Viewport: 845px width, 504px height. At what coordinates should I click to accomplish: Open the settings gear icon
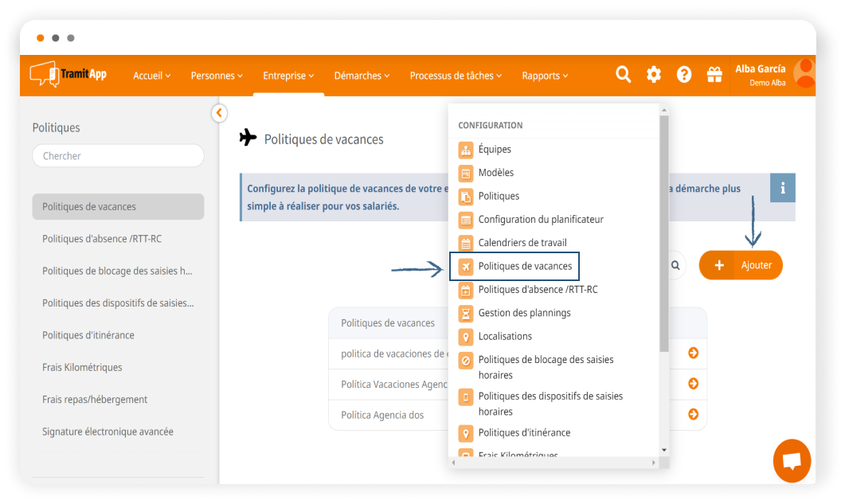click(654, 75)
